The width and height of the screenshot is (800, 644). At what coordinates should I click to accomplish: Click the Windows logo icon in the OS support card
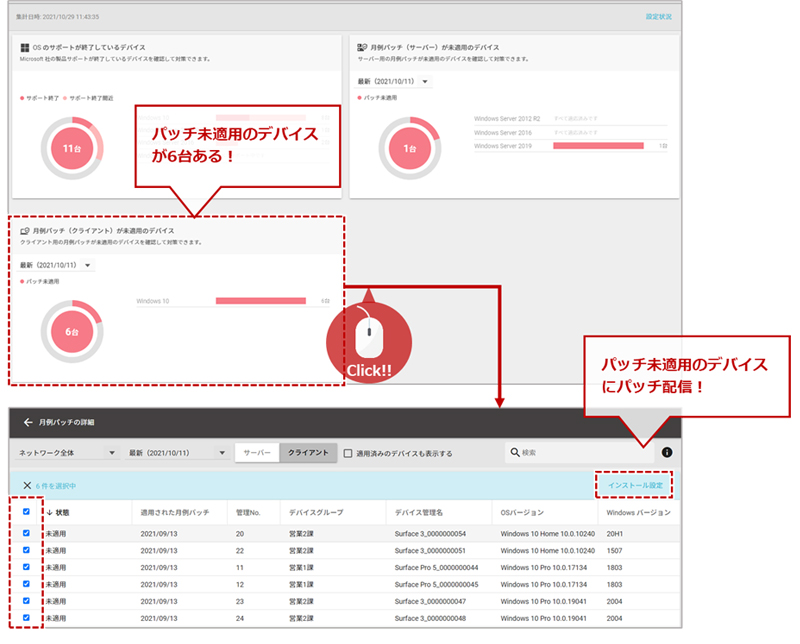click(24, 47)
